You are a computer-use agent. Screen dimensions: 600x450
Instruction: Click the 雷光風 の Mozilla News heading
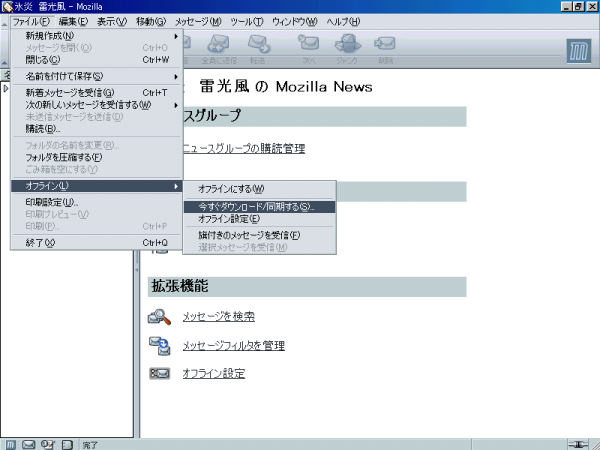click(286, 87)
